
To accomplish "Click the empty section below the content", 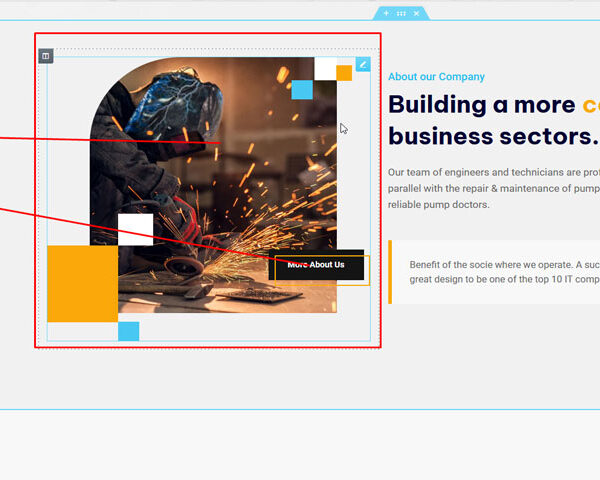I will 300,444.
